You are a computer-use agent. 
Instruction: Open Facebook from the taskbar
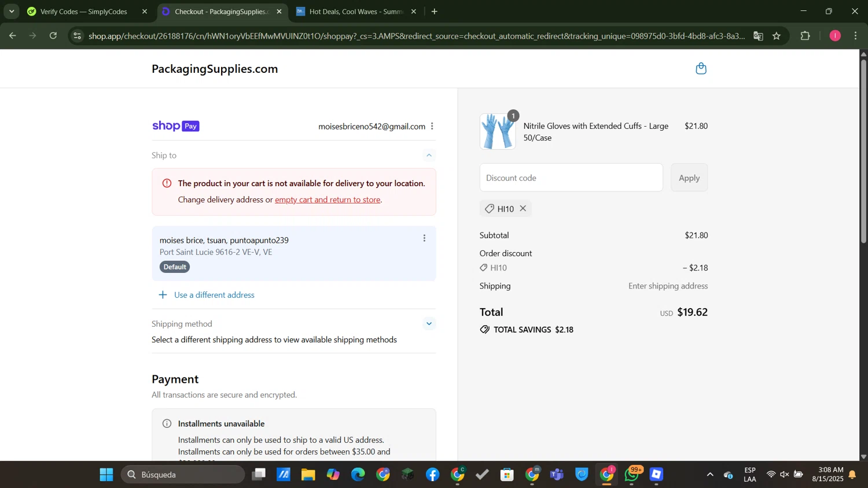tap(433, 475)
